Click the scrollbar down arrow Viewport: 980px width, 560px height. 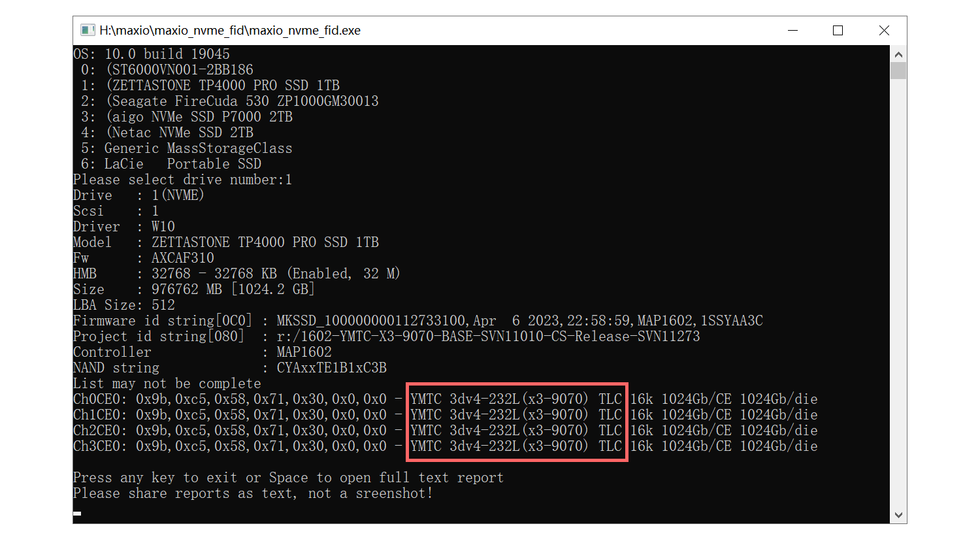(x=898, y=515)
